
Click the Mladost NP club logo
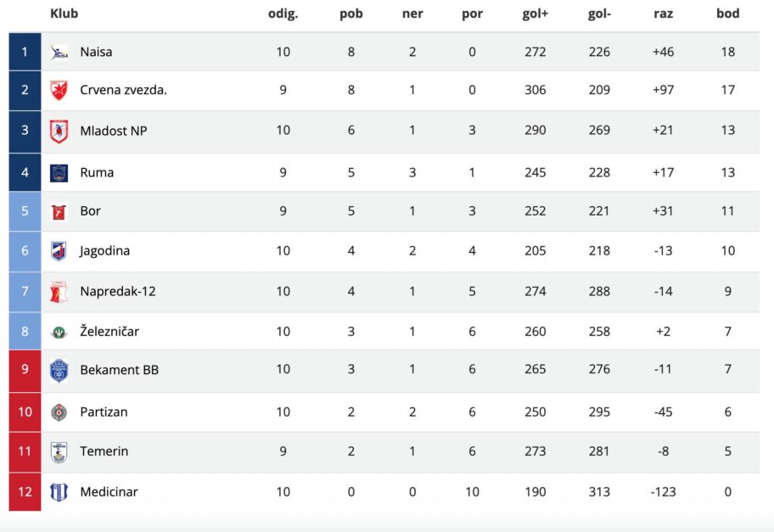(59, 131)
